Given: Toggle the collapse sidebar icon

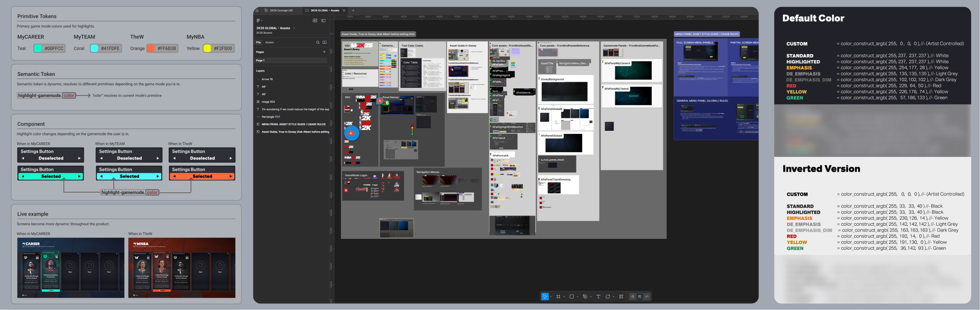Looking at the screenshot, I should (323, 20).
